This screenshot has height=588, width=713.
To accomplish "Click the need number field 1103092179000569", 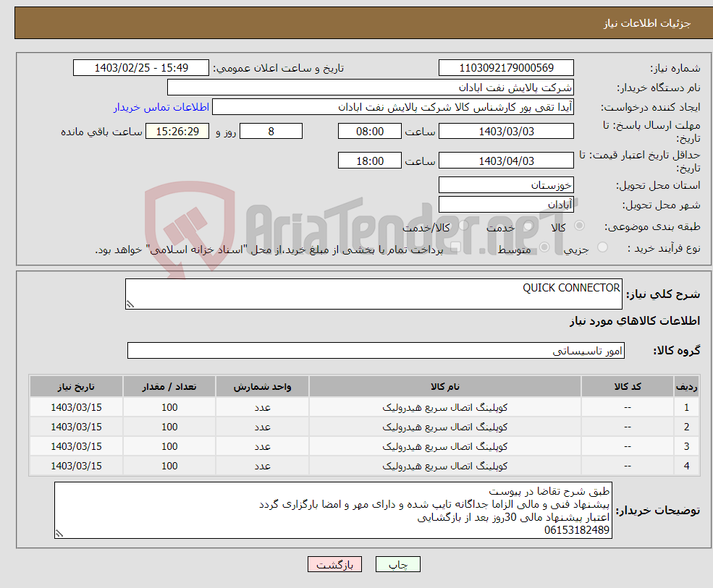I will [x=506, y=68].
